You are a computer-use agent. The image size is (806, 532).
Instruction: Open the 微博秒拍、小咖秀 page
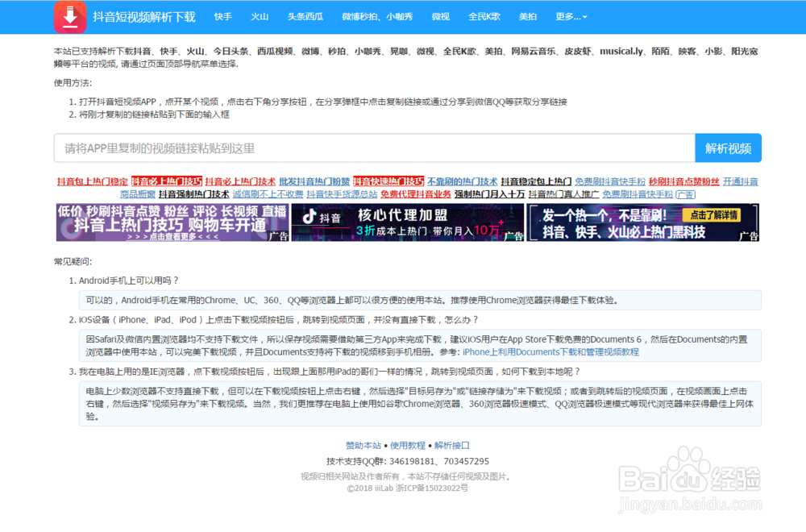pyautogui.click(x=376, y=16)
